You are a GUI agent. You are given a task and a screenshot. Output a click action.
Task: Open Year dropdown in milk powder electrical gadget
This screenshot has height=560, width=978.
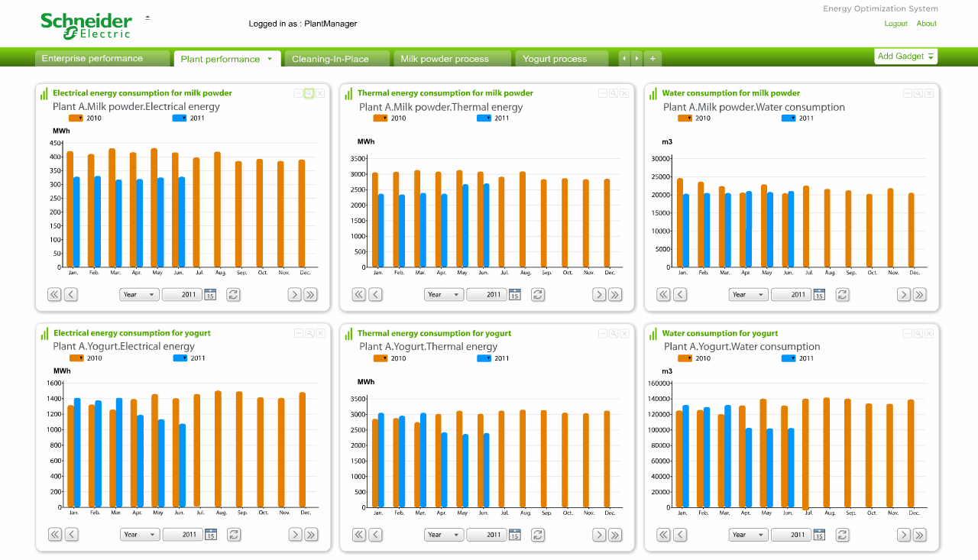[139, 294]
